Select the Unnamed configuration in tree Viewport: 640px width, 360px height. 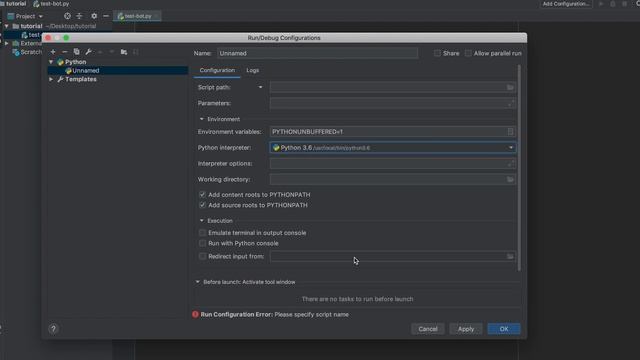point(118,71)
